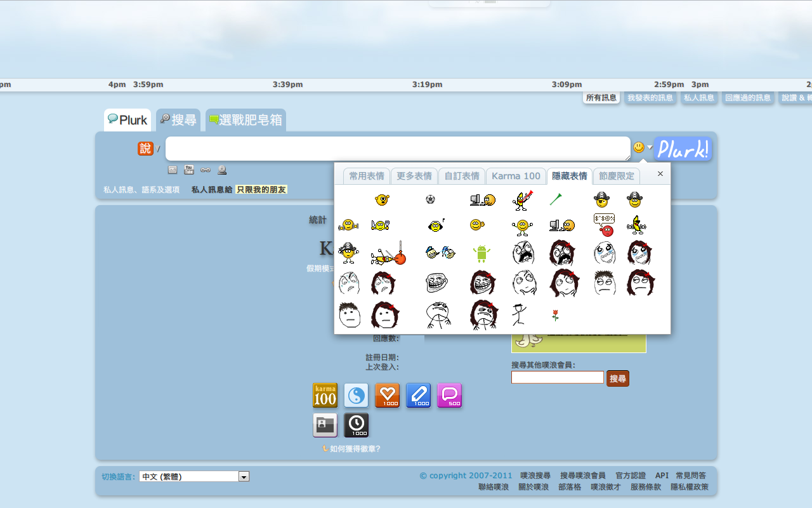Click the member search input field
Viewport: 812px width, 508px height.
coord(557,377)
